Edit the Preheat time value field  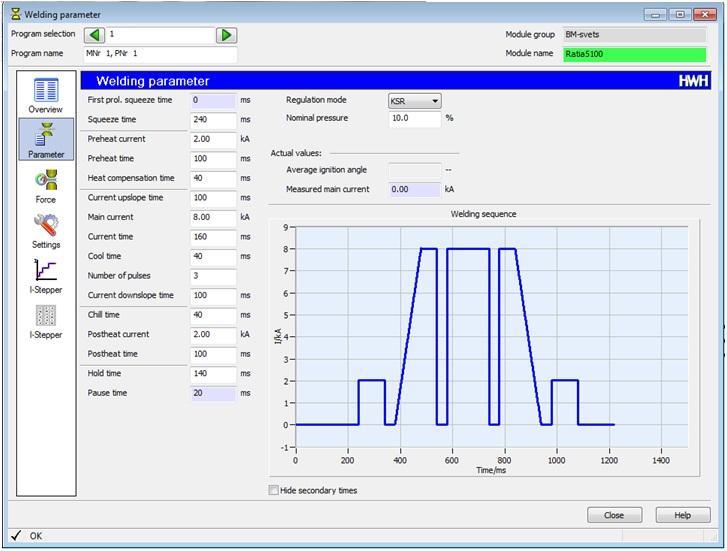coord(213,159)
